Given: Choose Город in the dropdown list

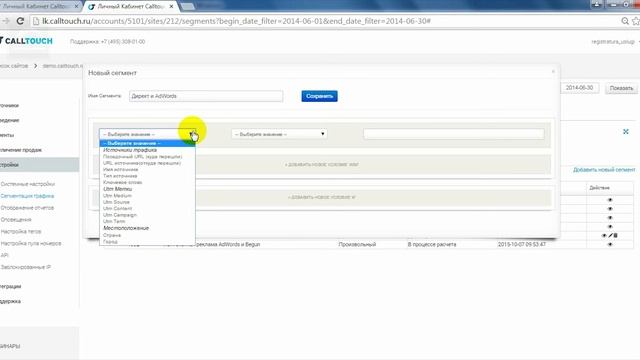Looking at the screenshot, I should tap(110, 242).
